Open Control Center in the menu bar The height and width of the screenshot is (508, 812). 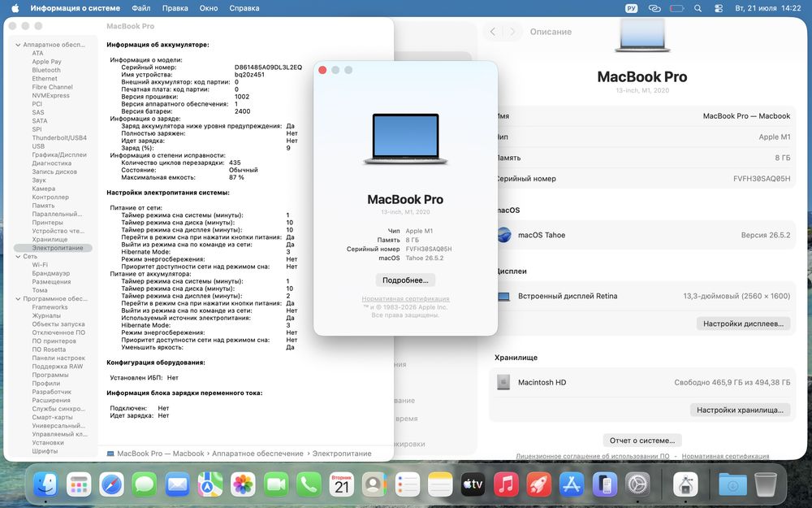click(719, 8)
